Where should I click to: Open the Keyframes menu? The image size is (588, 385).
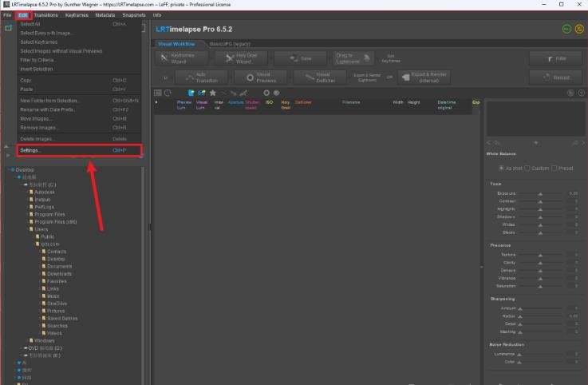coord(77,15)
